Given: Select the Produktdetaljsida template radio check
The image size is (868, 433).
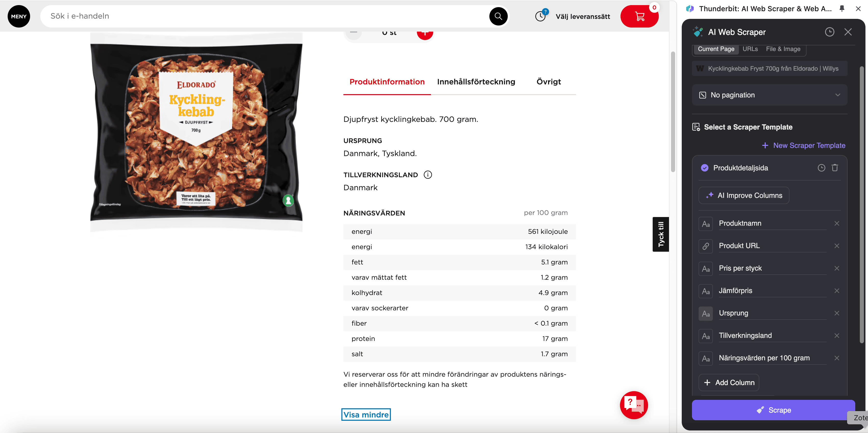Looking at the screenshot, I should pos(704,168).
